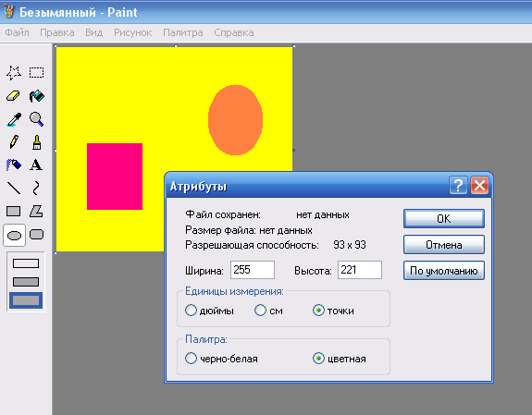Select the Brush tool

36,142
